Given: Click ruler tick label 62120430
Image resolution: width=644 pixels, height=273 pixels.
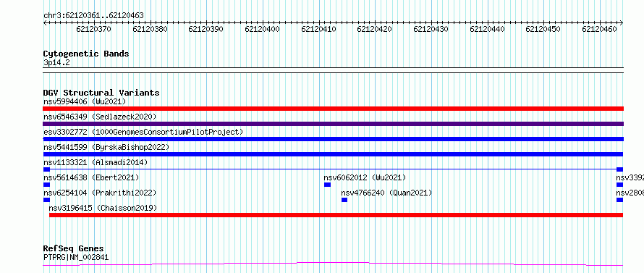Looking at the screenshot, I should click(x=431, y=29).
